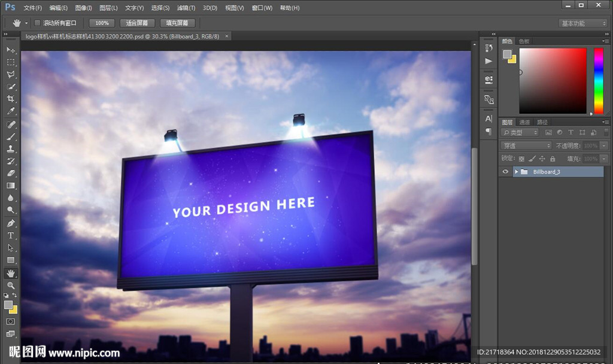Select the Pen tool
Viewport: 613px width, 364px height.
click(x=11, y=223)
